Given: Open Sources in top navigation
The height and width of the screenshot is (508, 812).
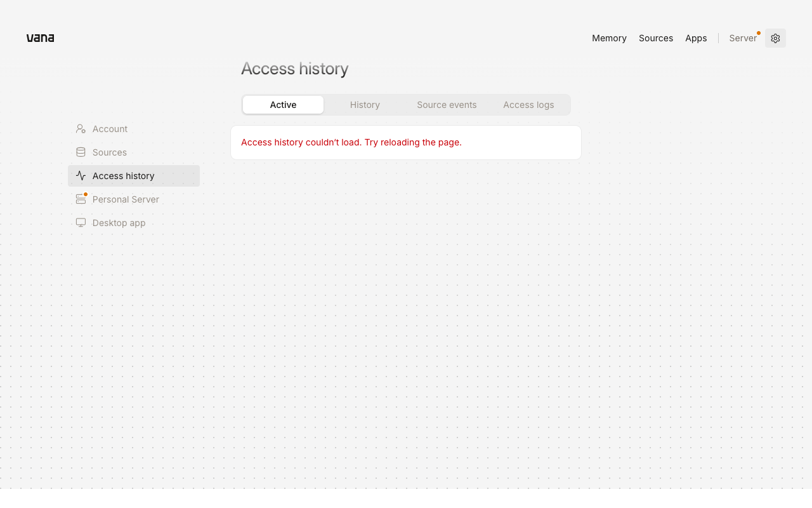Looking at the screenshot, I should pyautogui.click(x=656, y=38).
